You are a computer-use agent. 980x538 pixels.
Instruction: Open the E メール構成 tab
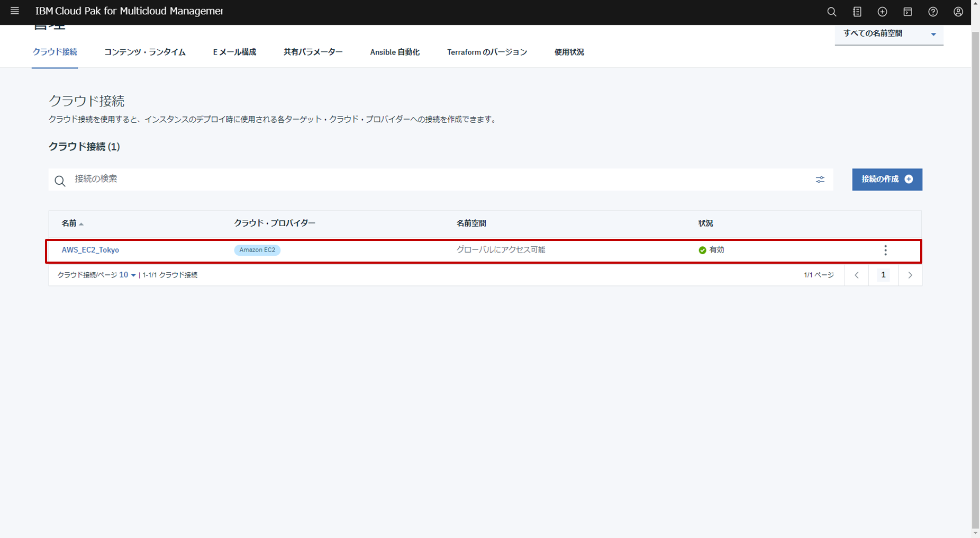234,52
